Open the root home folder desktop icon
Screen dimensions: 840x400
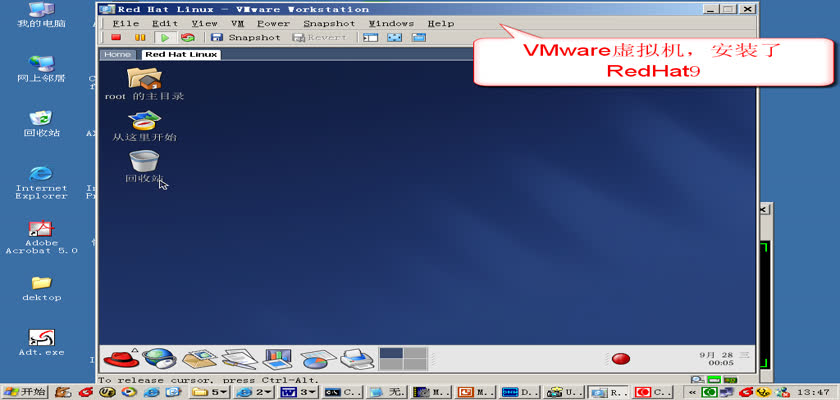point(144,78)
